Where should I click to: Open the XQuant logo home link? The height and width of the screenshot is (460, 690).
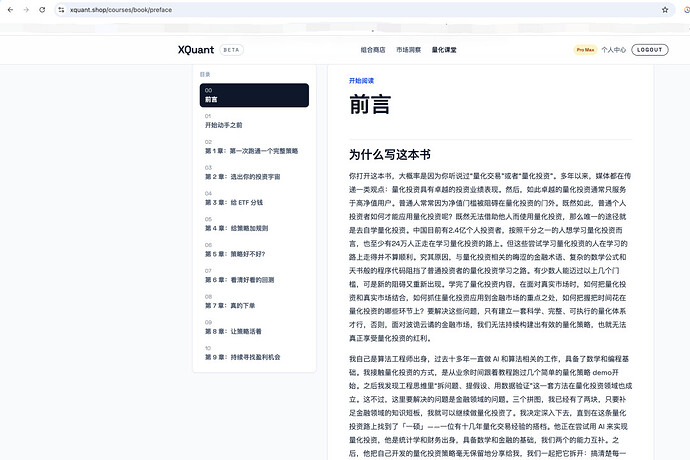click(x=196, y=50)
